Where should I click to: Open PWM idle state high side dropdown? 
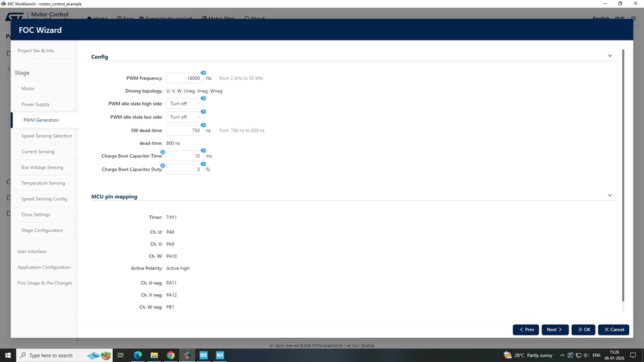[x=184, y=104]
